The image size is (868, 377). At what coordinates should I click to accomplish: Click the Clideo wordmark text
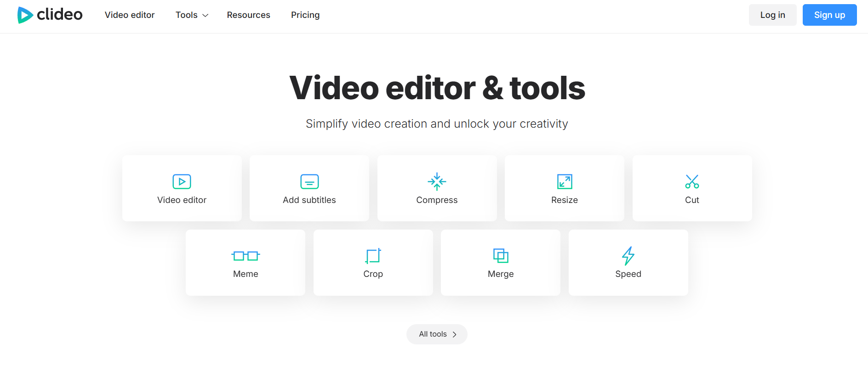(x=60, y=15)
